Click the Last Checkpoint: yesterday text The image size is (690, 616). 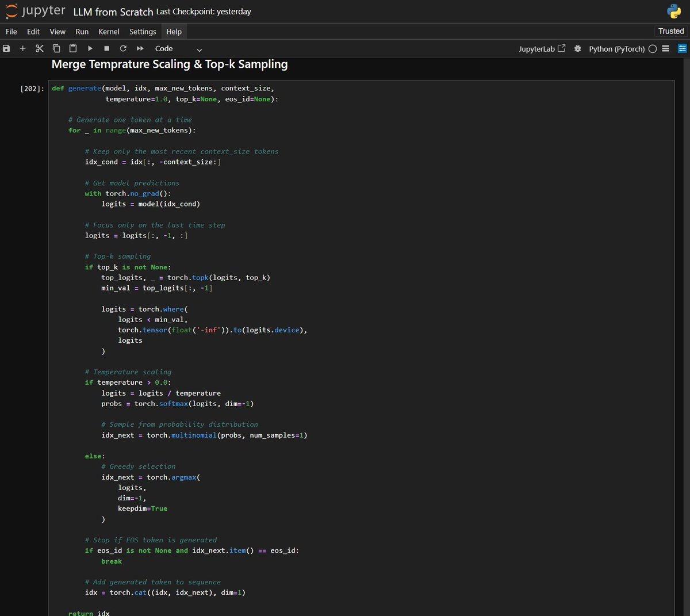click(204, 12)
